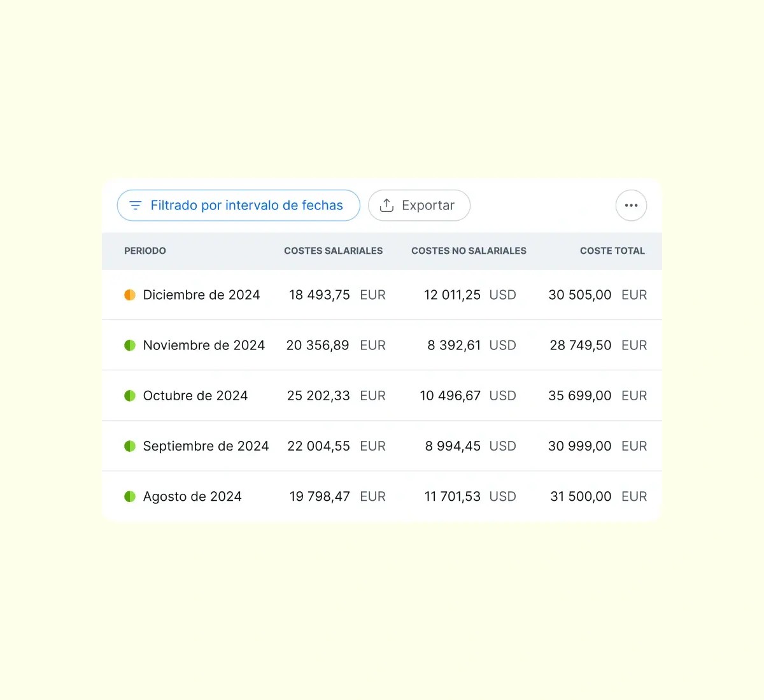This screenshot has width=764, height=700.
Task: Open the three-dot more options menu
Action: (x=631, y=206)
